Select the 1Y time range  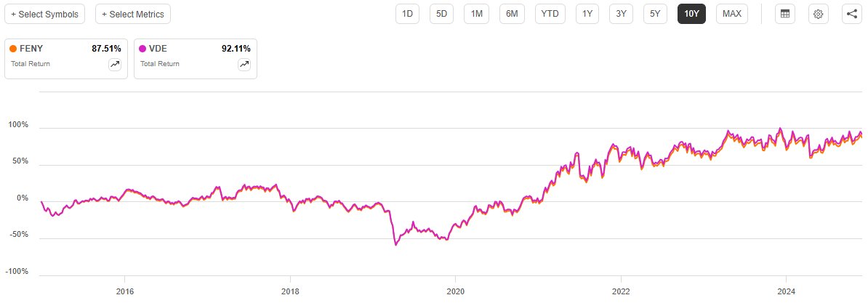[x=587, y=14]
